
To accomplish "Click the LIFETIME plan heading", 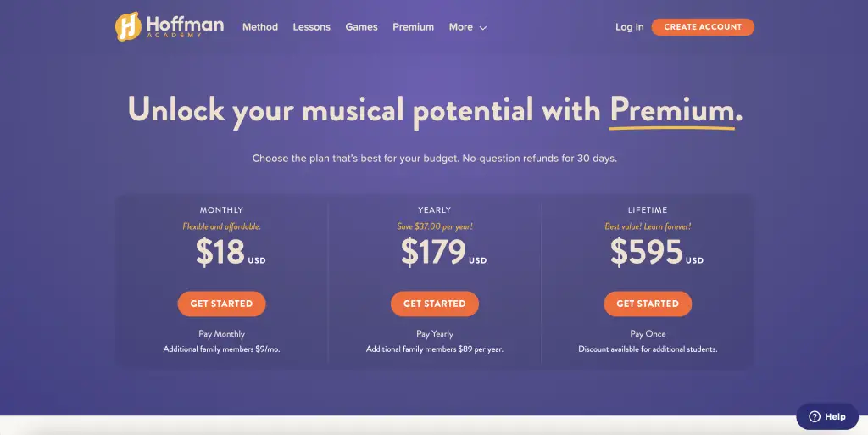I will click(648, 209).
